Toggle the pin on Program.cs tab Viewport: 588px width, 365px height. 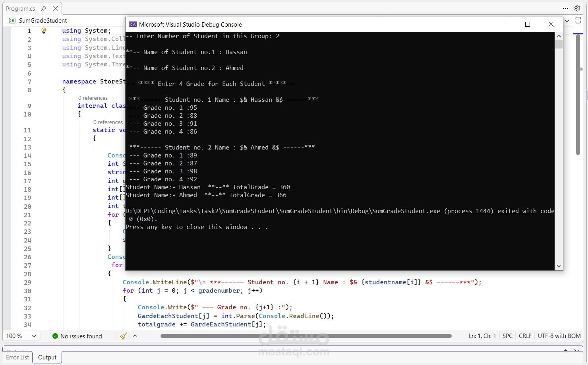pos(44,8)
